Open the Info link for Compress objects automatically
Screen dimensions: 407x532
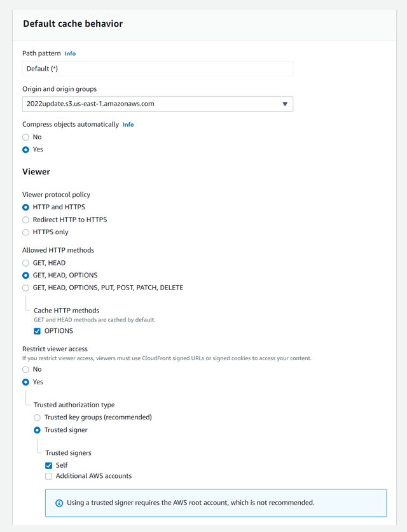coord(128,125)
